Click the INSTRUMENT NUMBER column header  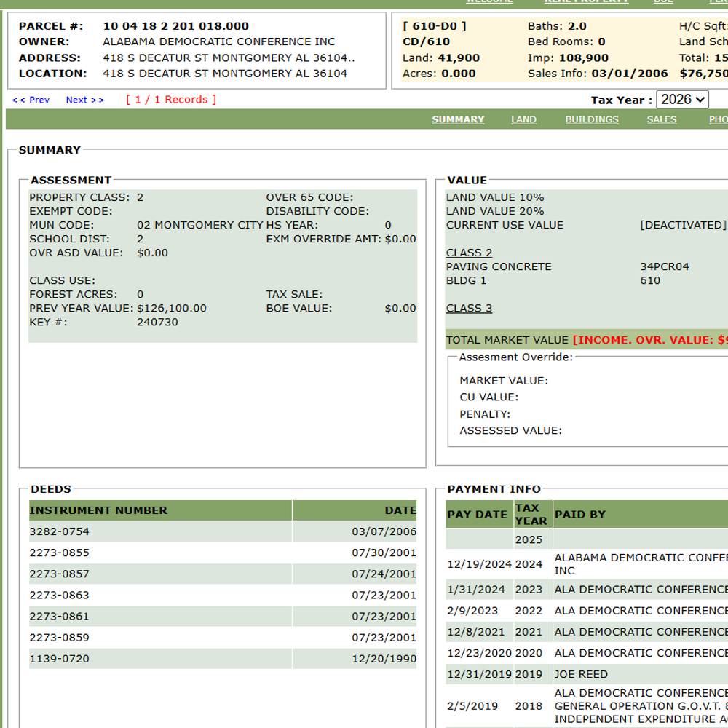pyautogui.click(x=160, y=510)
